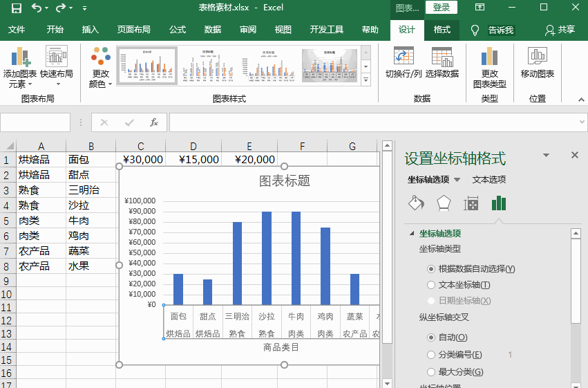Click Change Chart Type (更改图表类型) icon

coord(490,57)
